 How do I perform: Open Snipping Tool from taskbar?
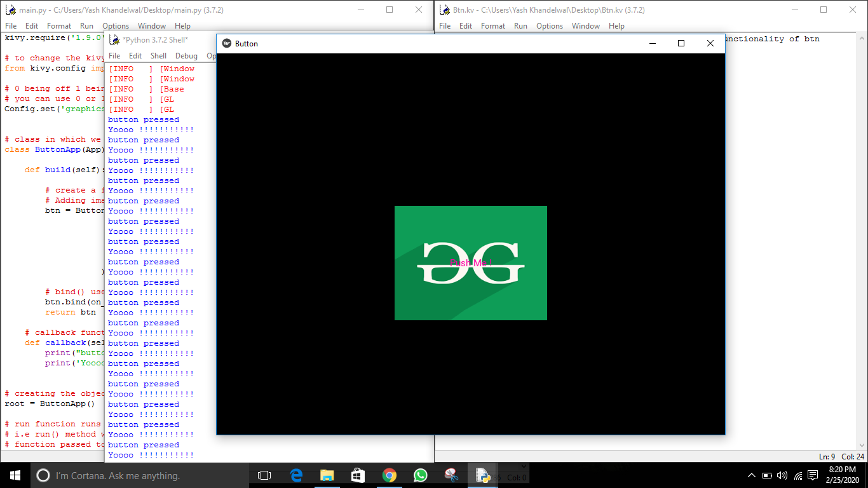(x=452, y=475)
